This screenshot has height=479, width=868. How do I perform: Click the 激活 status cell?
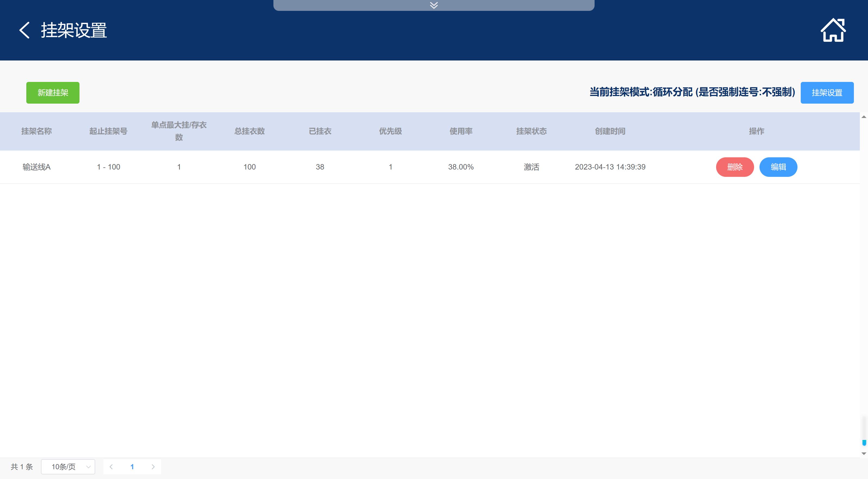tap(531, 167)
